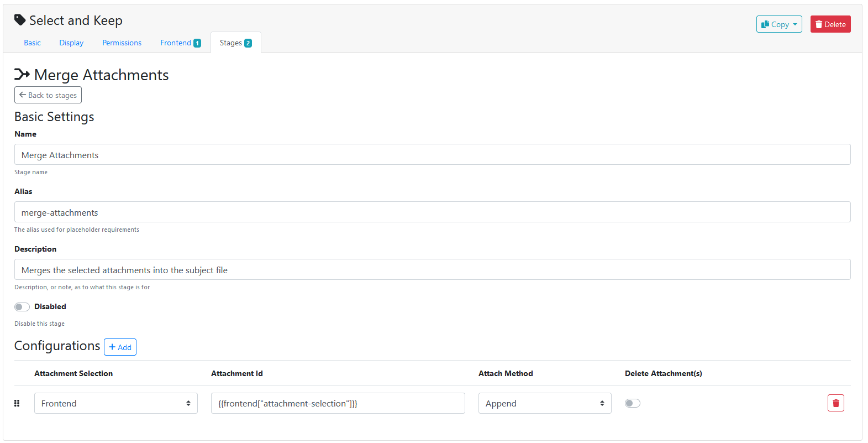Toggle the Disabled switch for this stage
The width and height of the screenshot is (868, 443).
point(22,307)
